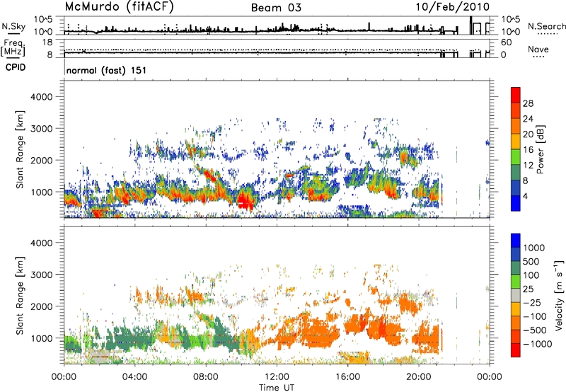Click the "04:00" time tick label
The height and width of the screenshot is (392, 566).
pos(135,377)
